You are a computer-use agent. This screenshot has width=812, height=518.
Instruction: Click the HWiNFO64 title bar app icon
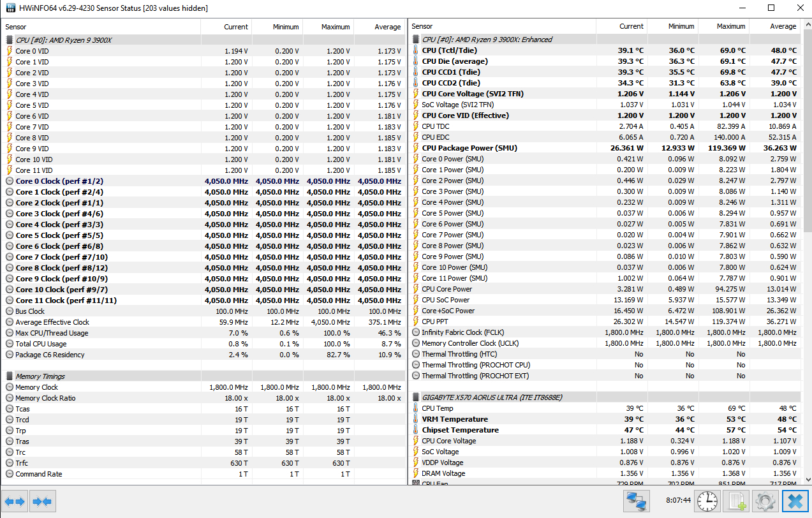tap(11, 8)
